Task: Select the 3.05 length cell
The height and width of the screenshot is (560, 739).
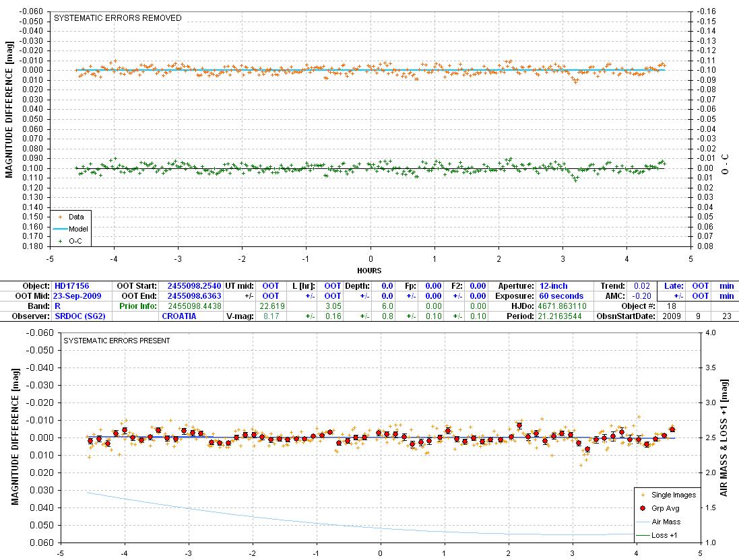Action: tap(333, 306)
